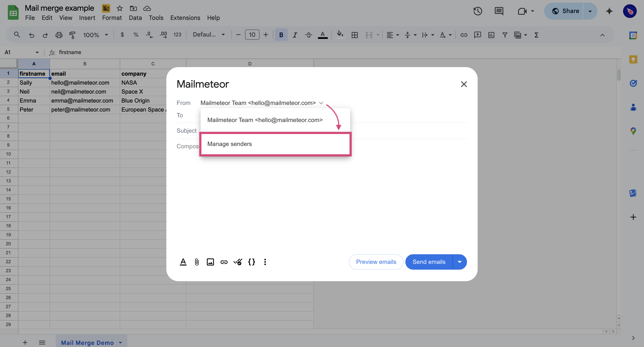This screenshot has height=347, width=644.
Task: Open the move to folder icon
Action: [133, 8]
